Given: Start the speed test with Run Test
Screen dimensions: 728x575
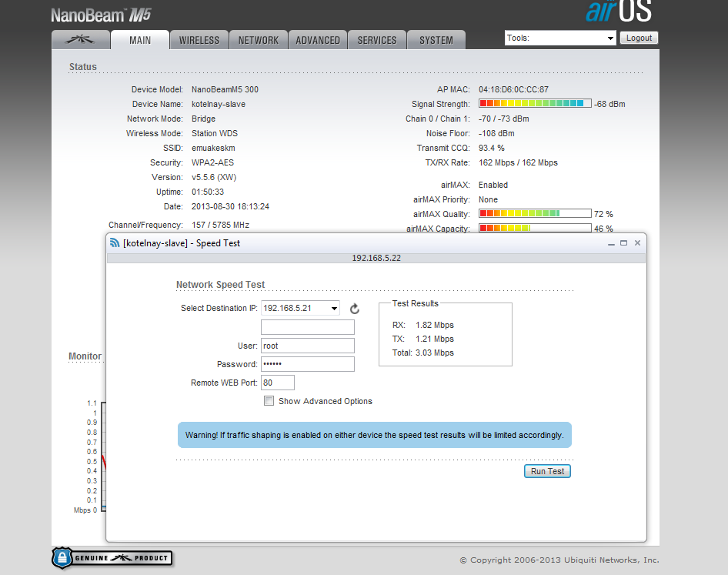Looking at the screenshot, I should click(x=547, y=471).
